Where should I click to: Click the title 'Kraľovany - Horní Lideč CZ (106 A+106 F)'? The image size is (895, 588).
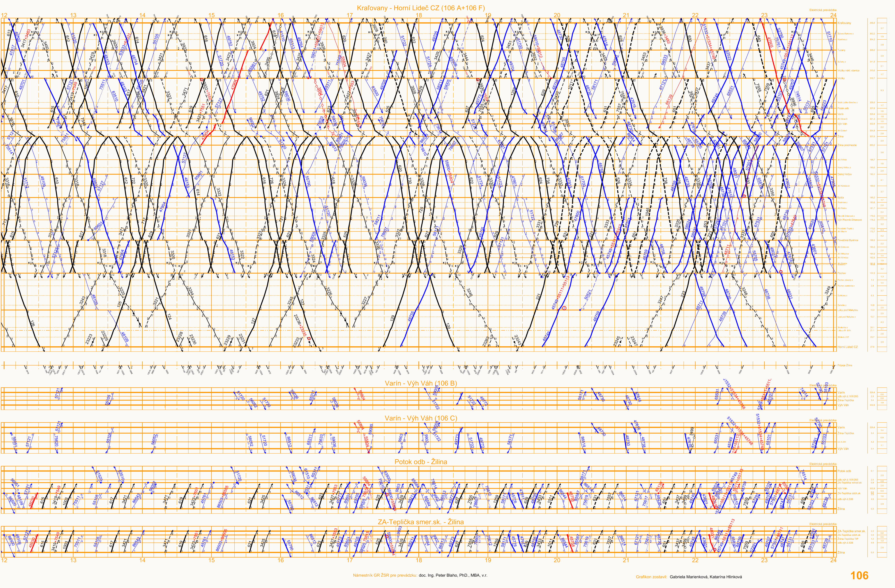421,8
